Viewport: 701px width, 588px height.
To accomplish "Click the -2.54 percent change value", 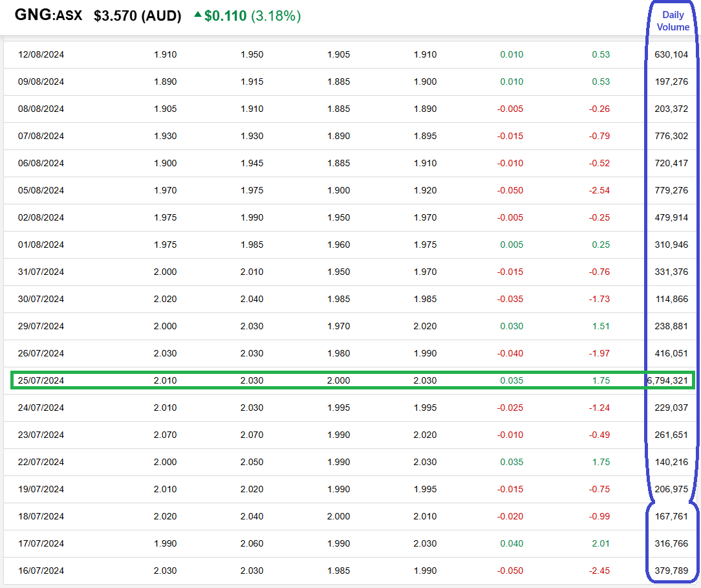I will point(599,190).
